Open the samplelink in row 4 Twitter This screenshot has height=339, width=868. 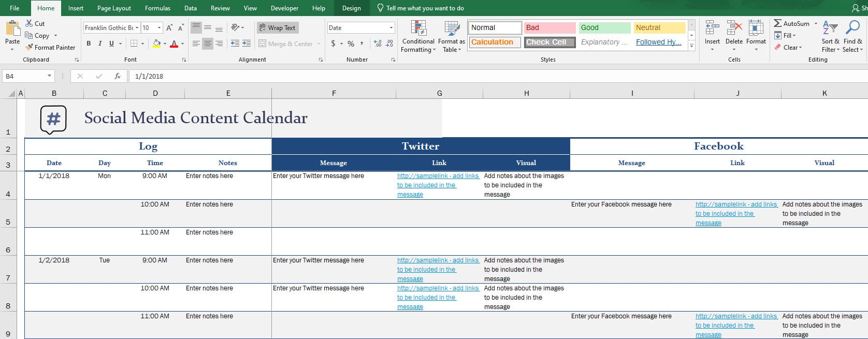click(438, 185)
